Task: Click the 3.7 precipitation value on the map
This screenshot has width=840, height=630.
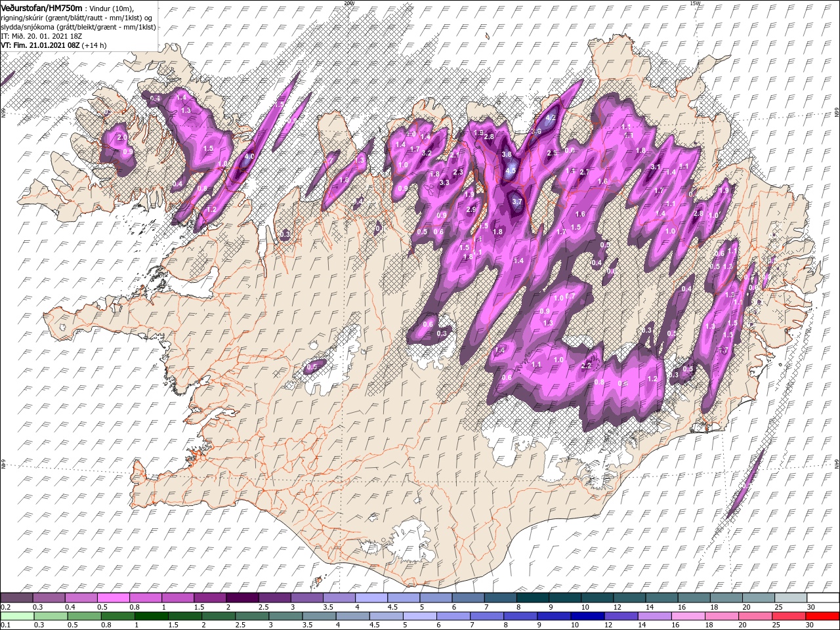Action: (x=516, y=201)
